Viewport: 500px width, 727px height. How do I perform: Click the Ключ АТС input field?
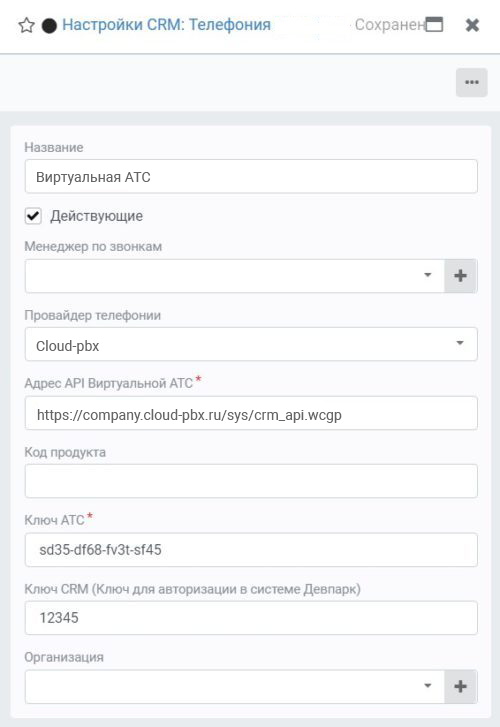point(251,550)
